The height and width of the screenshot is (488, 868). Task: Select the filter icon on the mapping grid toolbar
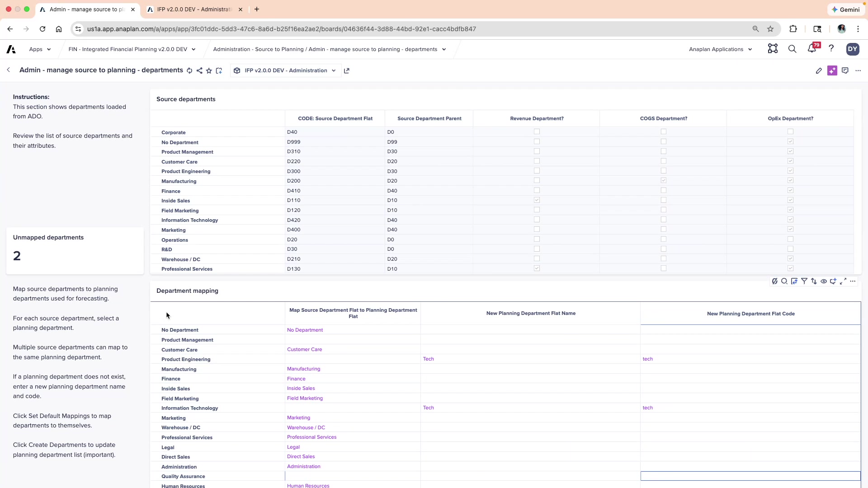(804, 282)
